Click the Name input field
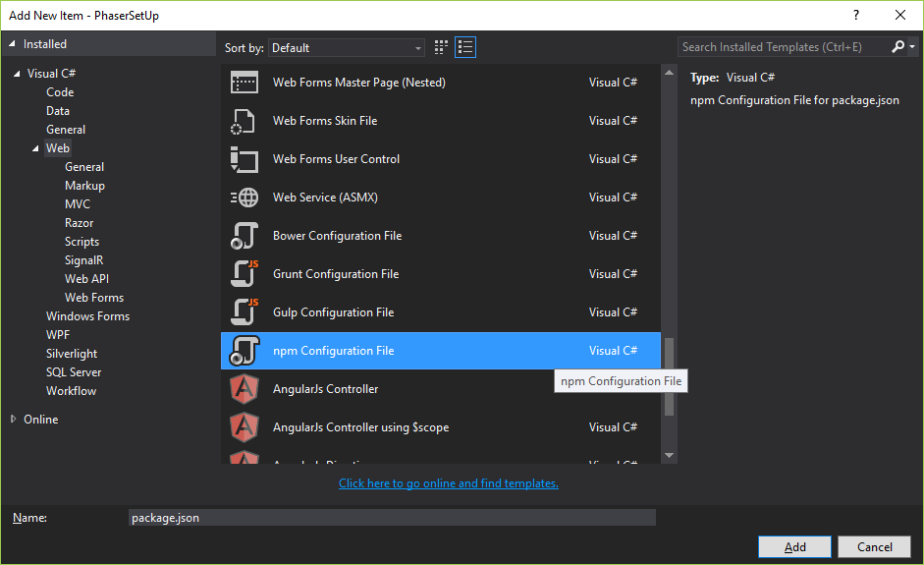Screen dimensions: 924x565 [x=392, y=518]
